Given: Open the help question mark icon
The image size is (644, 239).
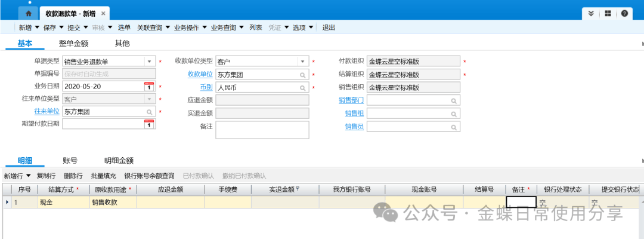Looking at the screenshot, I should pyautogui.click(x=624, y=13).
